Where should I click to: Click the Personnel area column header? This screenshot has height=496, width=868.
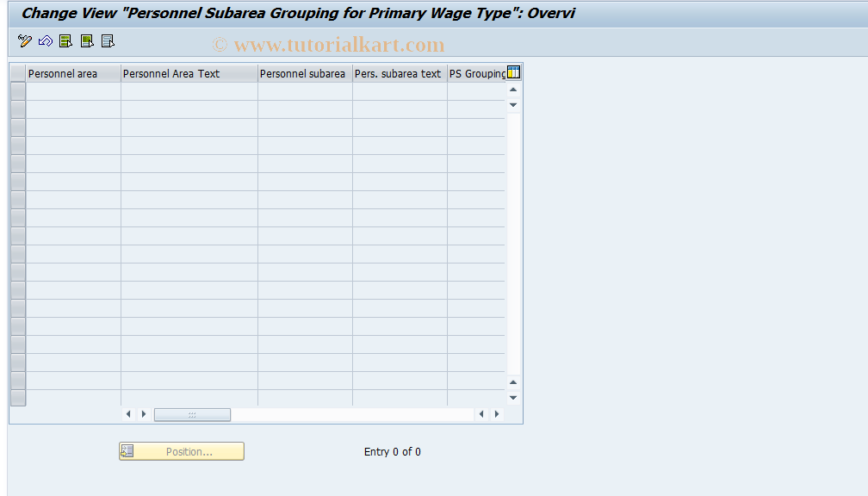click(x=73, y=74)
